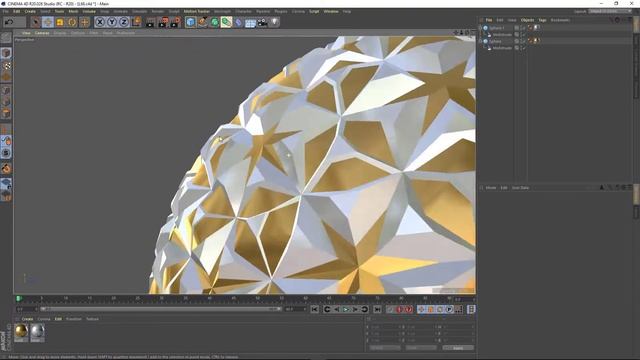Collapse the second Sphere object expander
The image size is (640, 360).
coord(480,41)
